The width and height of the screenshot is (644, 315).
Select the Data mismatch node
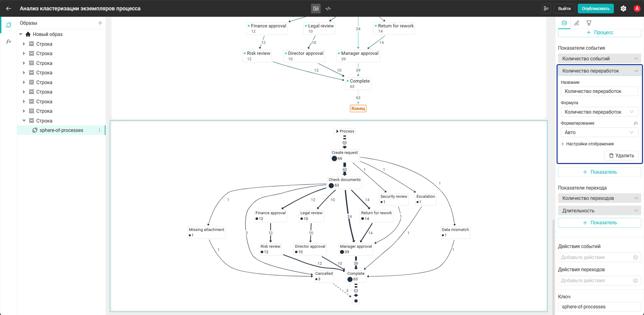(x=455, y=233)
